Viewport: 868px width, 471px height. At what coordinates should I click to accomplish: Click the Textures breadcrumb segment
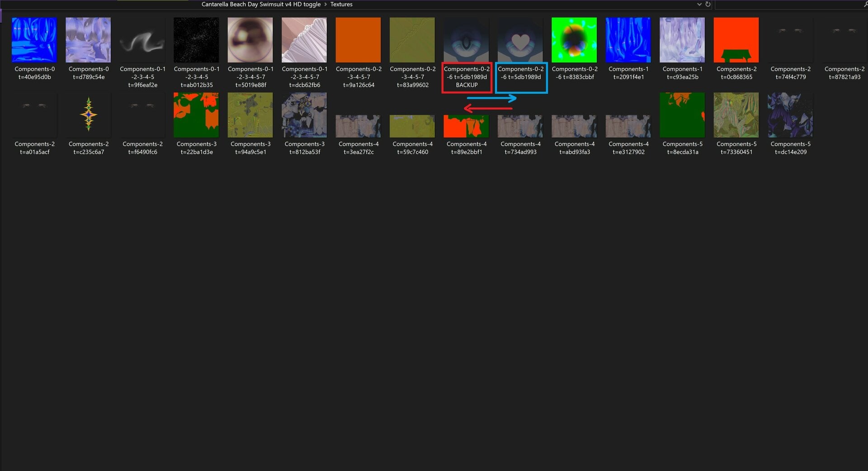341,5
